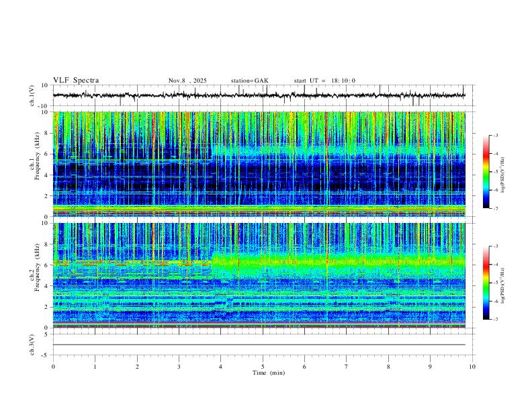Click the '8' kHz tick on ch.2 axis
This screenshot has width=532, height=411.
pos(47,244)
